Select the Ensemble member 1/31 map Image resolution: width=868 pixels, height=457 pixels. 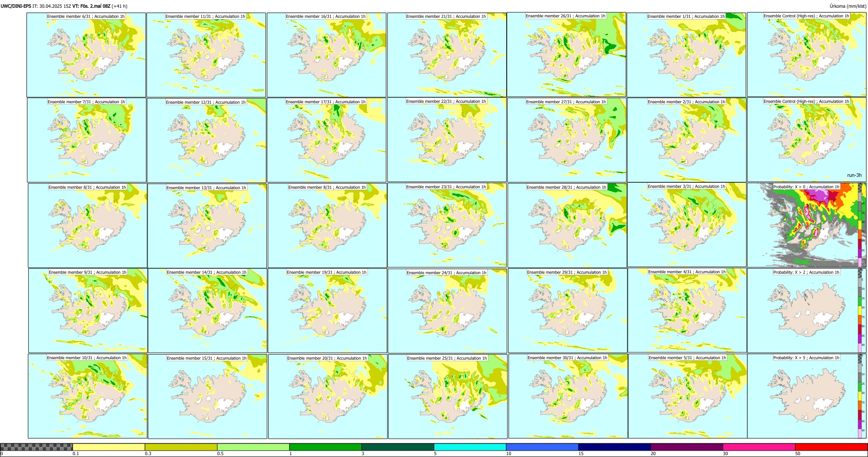[x=686, y=55]
